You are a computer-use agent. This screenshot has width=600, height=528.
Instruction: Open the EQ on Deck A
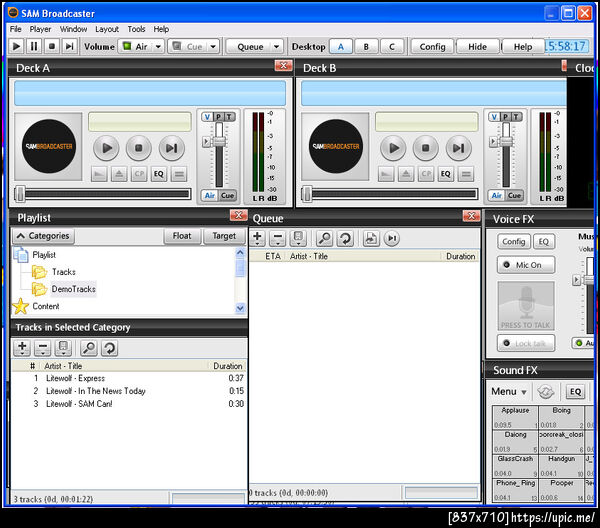[x=159, y=174]
